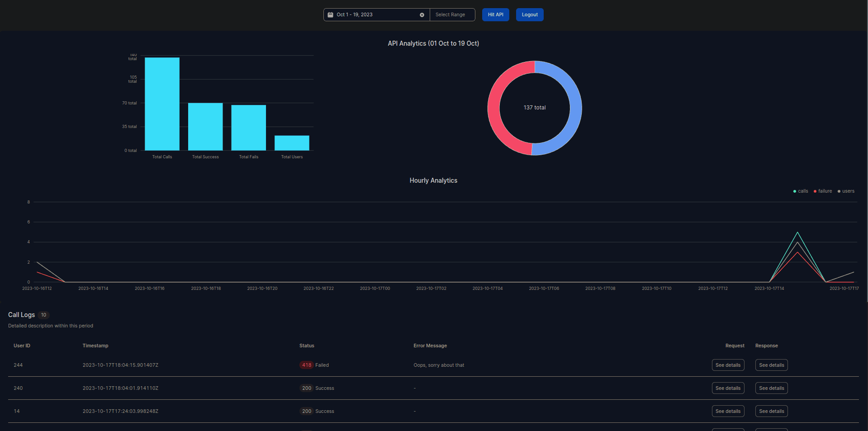Click the Hit API button

click(495, 14)
